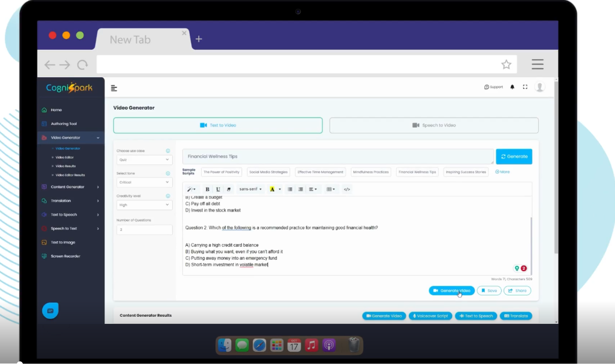Insert an unordered bullet list

pos(290,189)
